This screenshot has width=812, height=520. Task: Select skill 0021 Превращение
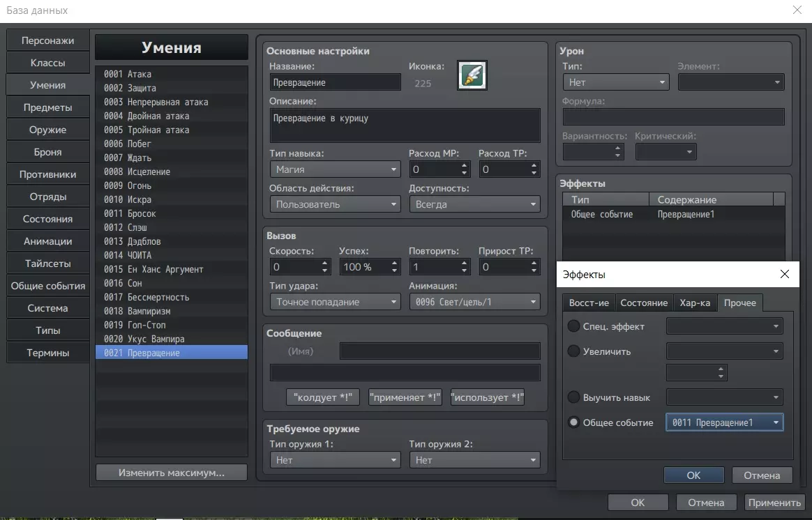(172, 353)
